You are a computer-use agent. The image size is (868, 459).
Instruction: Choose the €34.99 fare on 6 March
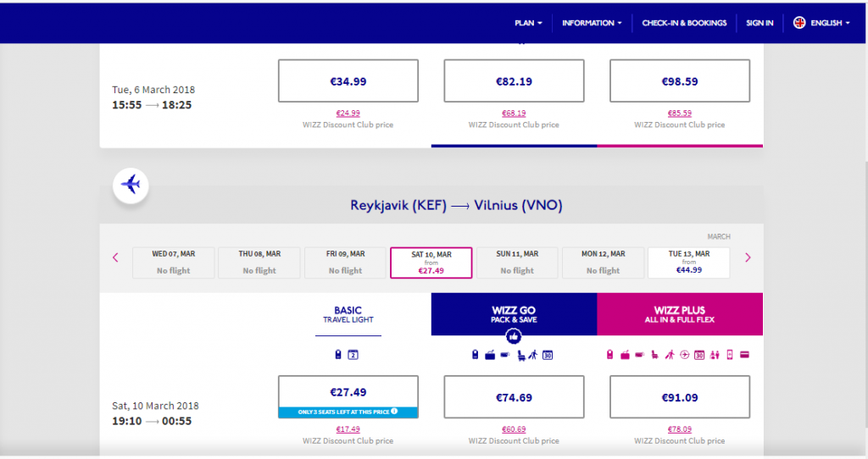[x=348, y=80]
